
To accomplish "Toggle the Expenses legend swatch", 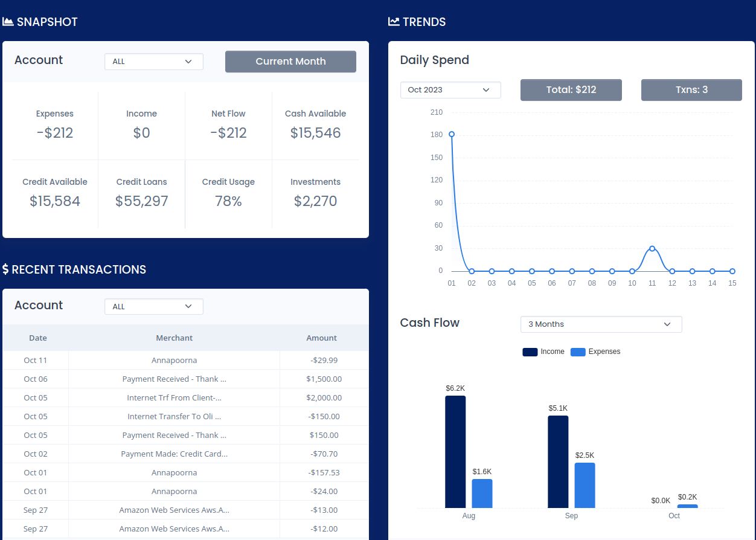I will (578, 352).
